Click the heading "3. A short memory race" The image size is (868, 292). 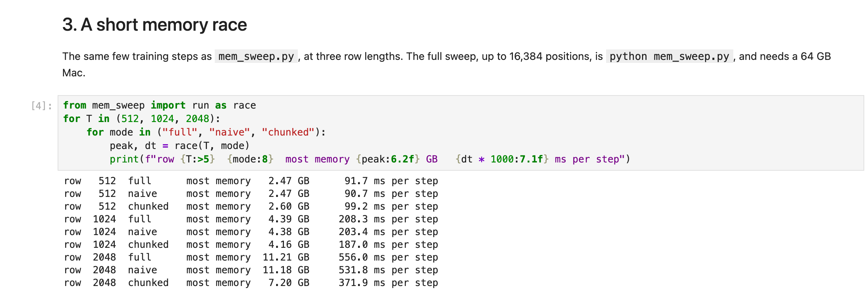pos(155,25)
